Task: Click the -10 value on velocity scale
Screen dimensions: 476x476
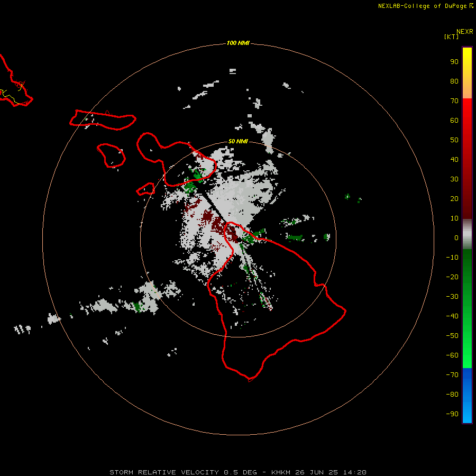Action: [452, 258]
